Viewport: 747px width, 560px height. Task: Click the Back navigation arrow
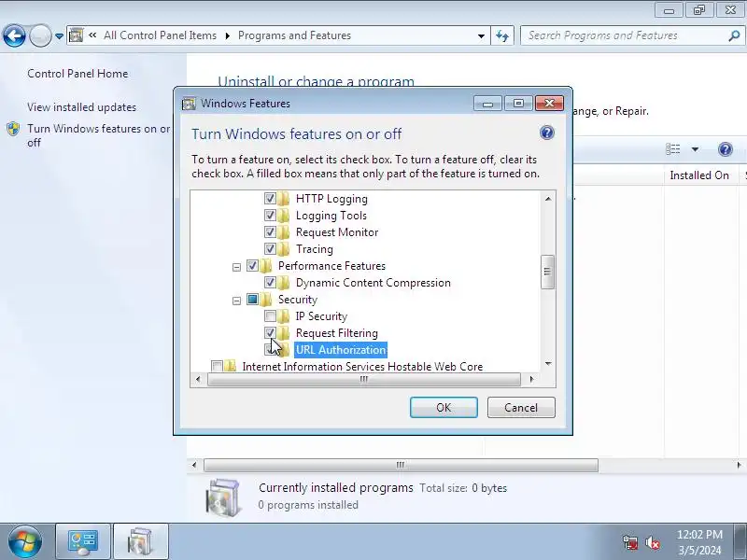click(14, 35)
